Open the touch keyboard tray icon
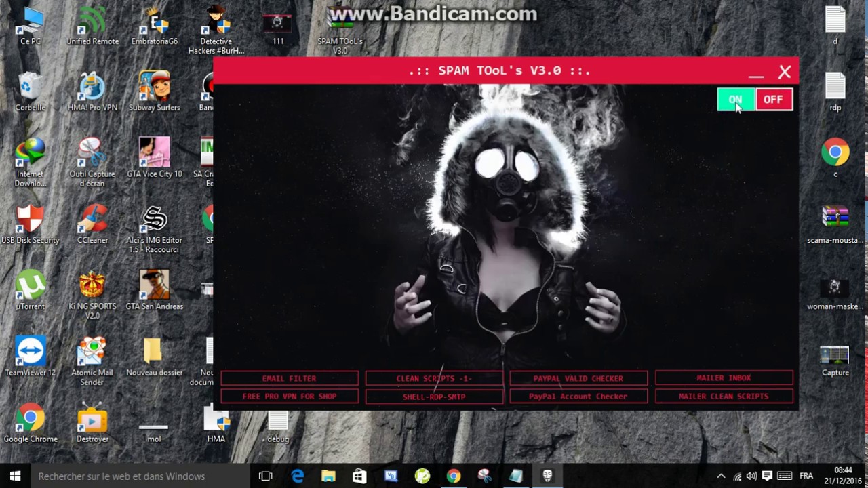The width and height of the screenshot is (868, 488). (x=784, y=476)
